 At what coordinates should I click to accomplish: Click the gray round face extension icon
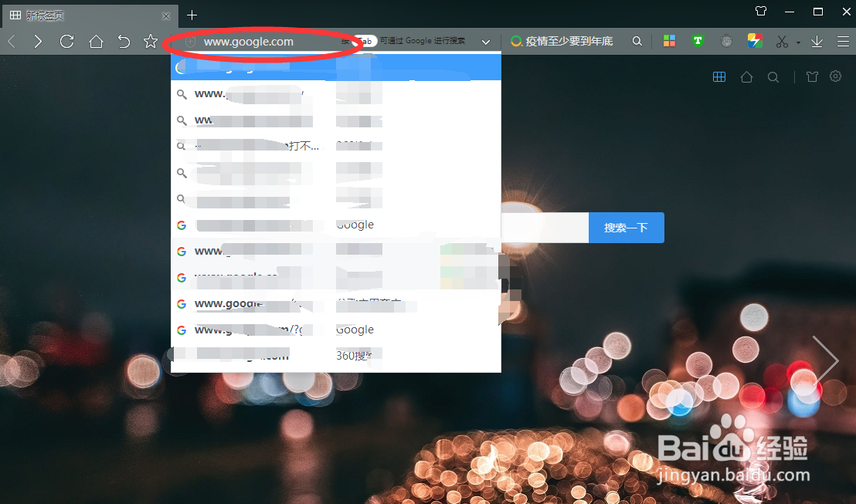(x=726, y=41)
